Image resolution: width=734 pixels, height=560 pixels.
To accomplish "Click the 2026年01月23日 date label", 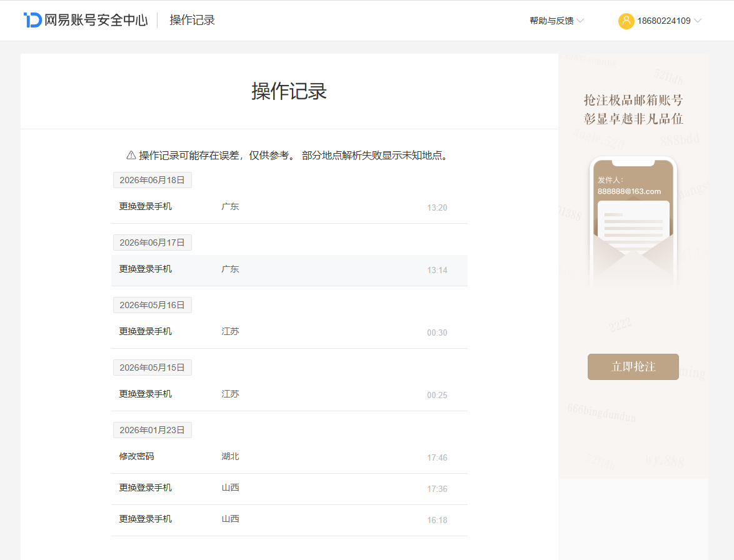I will pos(152,430).
